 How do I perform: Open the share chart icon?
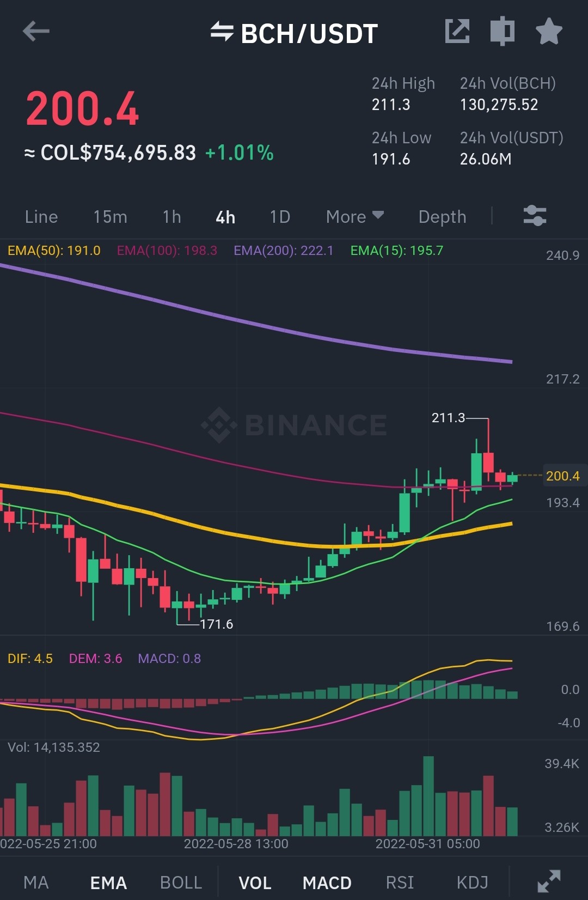(457, 31)
